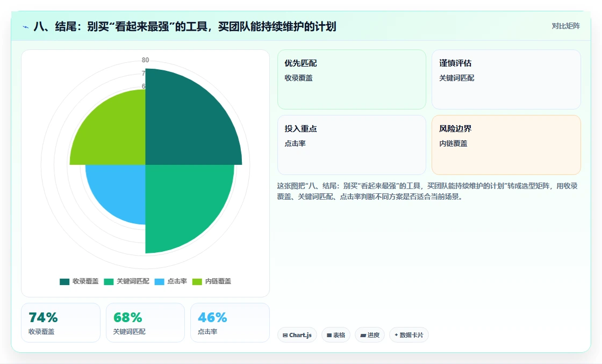Click the lightning icon before the title
This screenshot has height=364, width=602.
[26, 27]
